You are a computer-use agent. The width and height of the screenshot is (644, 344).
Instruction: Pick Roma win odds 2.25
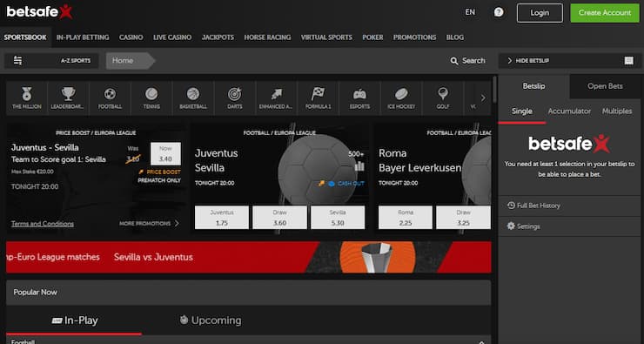coord(406,218)
